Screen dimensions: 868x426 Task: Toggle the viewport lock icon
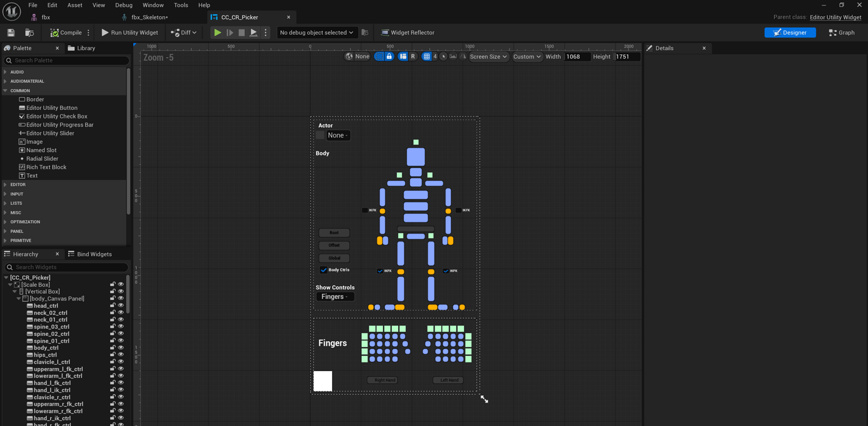(x=389, y=57)
